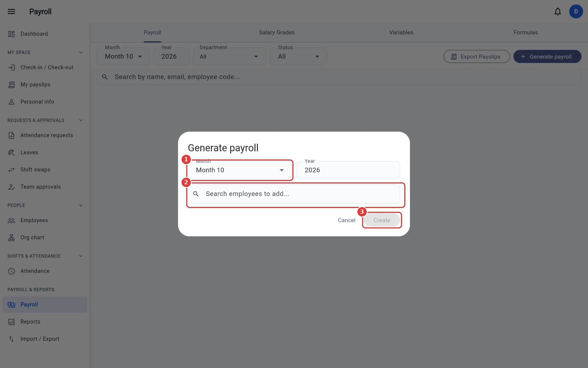Click the Employees group icon

coord(11,220)
